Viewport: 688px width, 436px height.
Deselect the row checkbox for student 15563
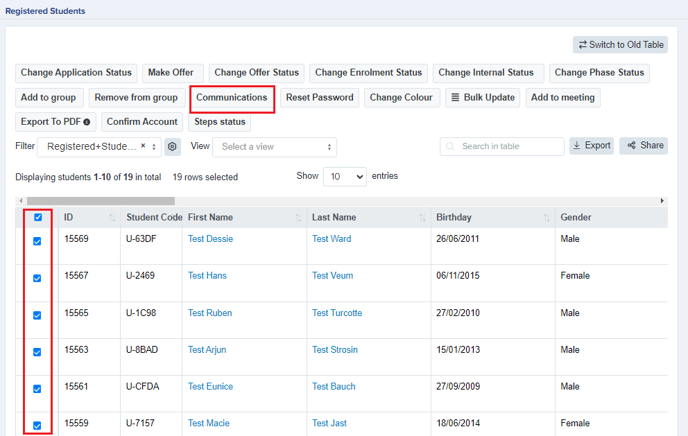[37, 352]
